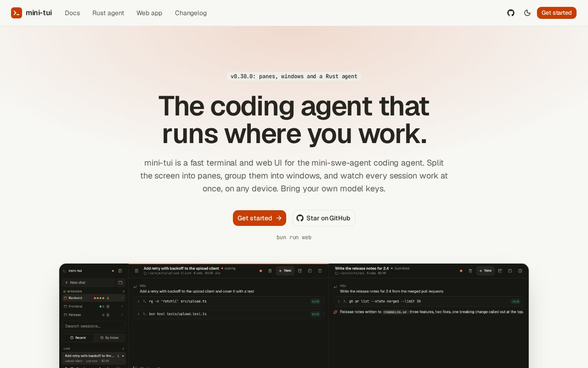The height and width of the screenshot is (368, 588).
Task: Close the Backend window with its X
Action: pyautogui.click(x=122, y=298)
